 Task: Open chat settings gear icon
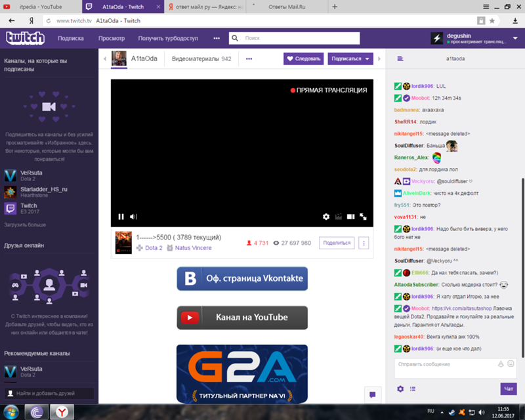click(400, 388)
